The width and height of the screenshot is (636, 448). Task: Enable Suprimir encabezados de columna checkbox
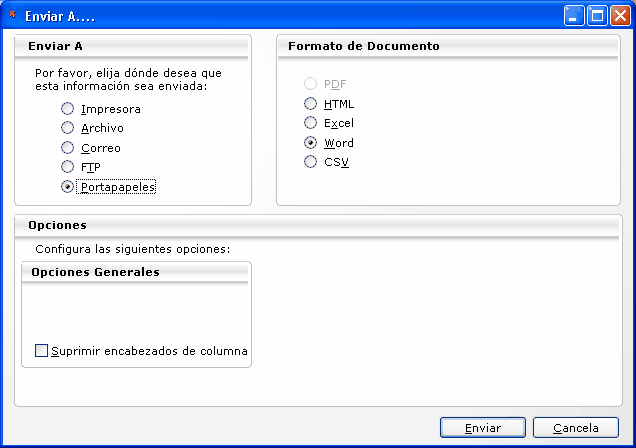coord(42,351)
